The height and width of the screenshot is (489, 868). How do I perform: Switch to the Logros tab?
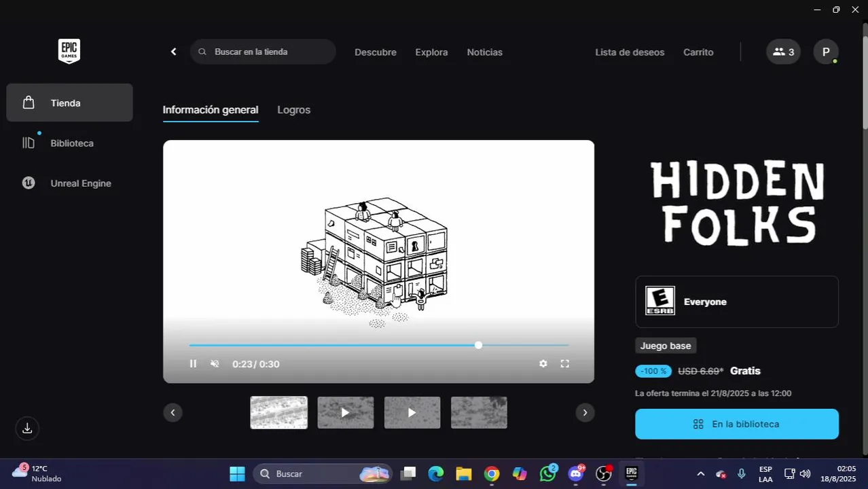tap(294, 110)
